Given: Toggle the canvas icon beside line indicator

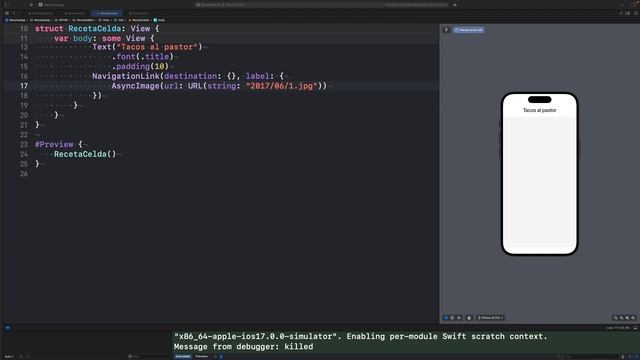Looking at the screenshot, I should click(x=635, y=328).
